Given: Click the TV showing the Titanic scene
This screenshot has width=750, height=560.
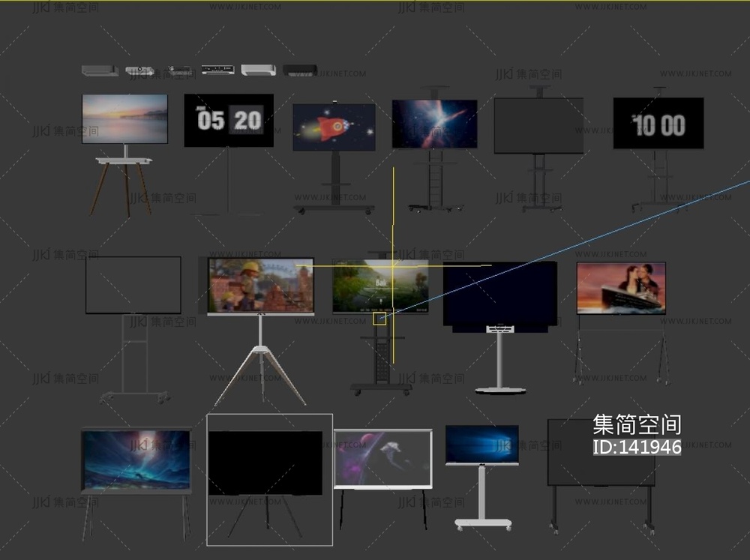Looking at the screenshot, I should pyautogui.click(x=620, y=288).
